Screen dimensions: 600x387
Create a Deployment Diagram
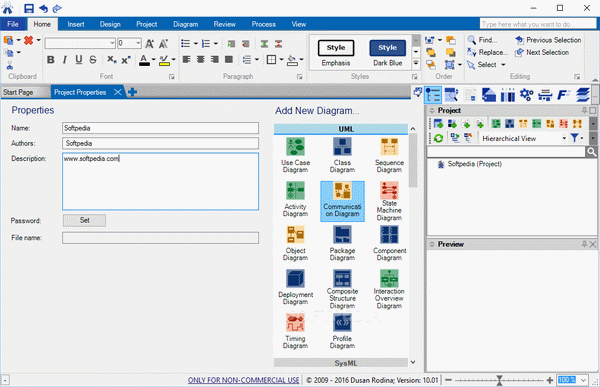[x=295, y=287]
